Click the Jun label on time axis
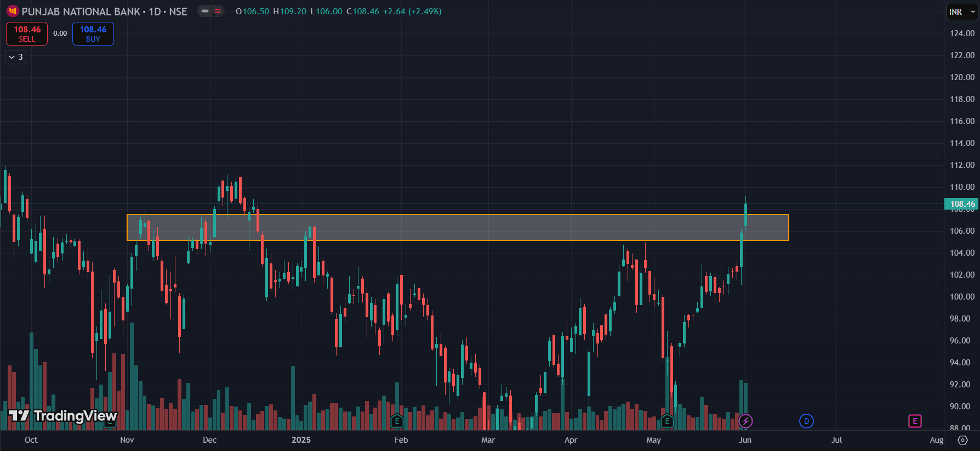 (745, 440)
